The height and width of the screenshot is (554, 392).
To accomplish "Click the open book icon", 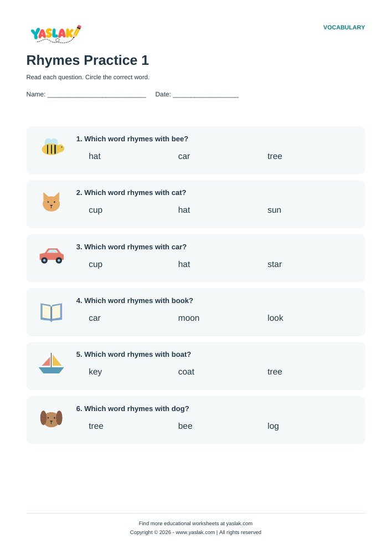I will click(51, 312).
